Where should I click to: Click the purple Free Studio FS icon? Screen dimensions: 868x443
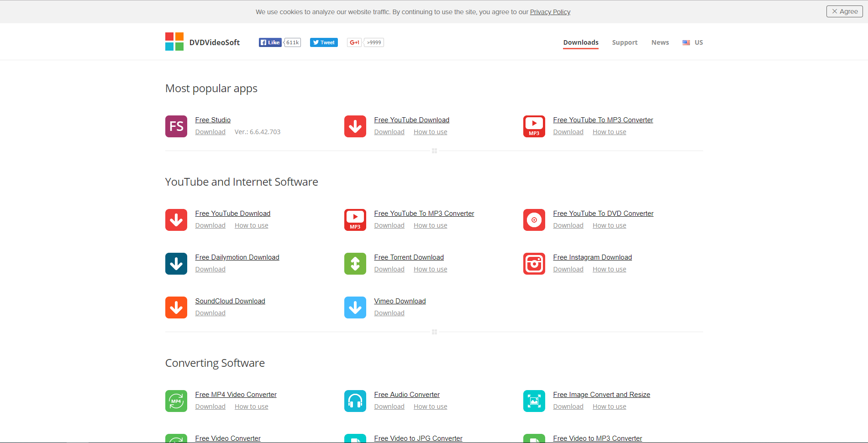(x=176, y=126)
